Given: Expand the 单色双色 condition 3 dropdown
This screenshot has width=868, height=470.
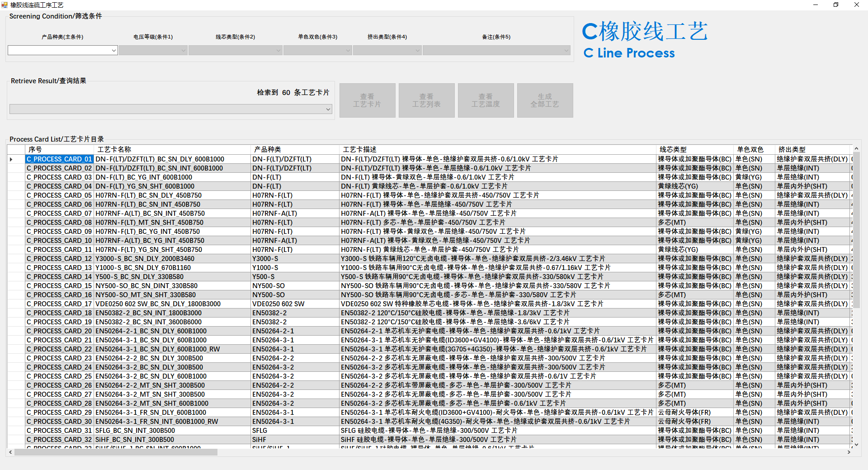Looking at the screenshot, I should 317,51.
